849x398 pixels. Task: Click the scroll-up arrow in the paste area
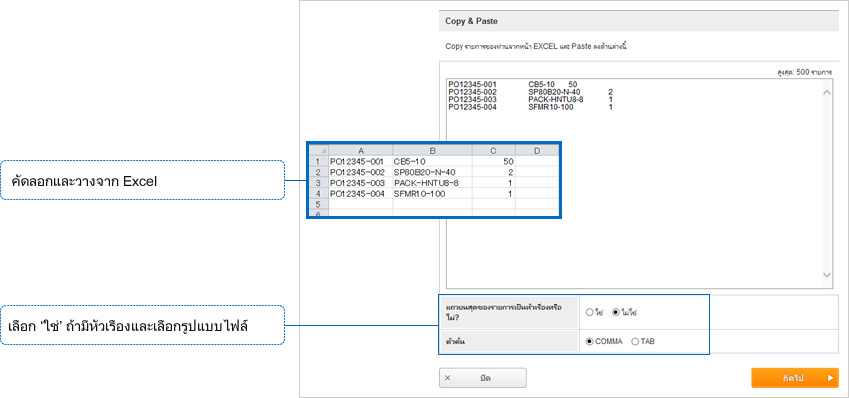[827, 93]
